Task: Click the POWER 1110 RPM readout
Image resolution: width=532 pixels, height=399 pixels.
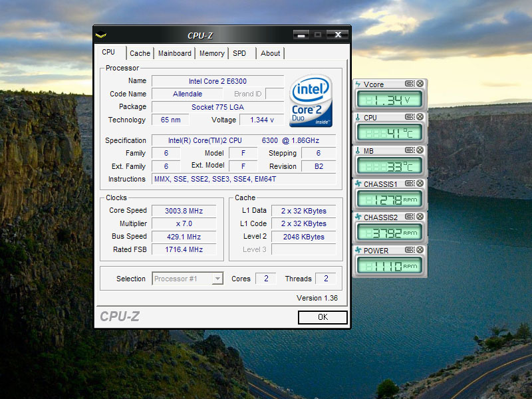Action: pos(390,266)
